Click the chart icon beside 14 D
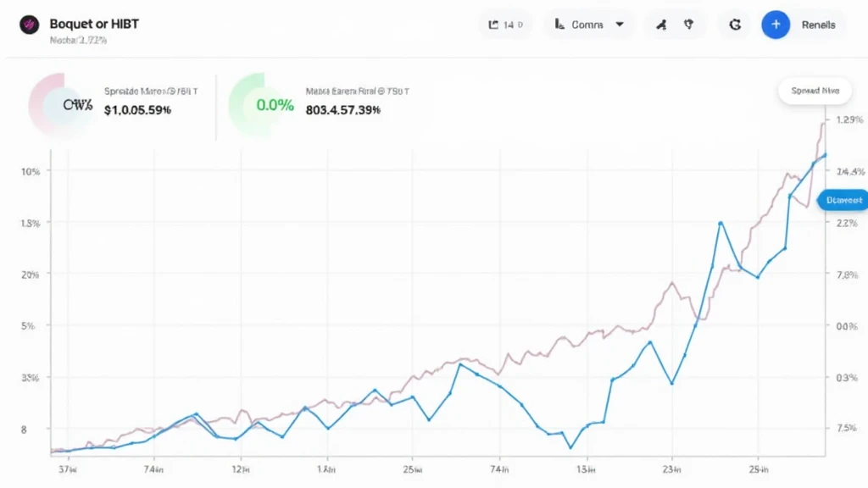The image size is (868, 488). click(493, 25)
